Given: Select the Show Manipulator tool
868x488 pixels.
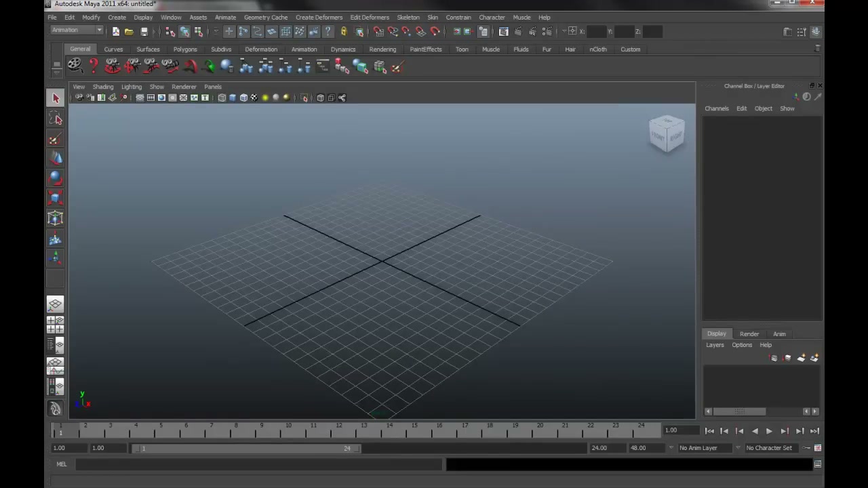Looking at the screenshot, I should 56,258.
